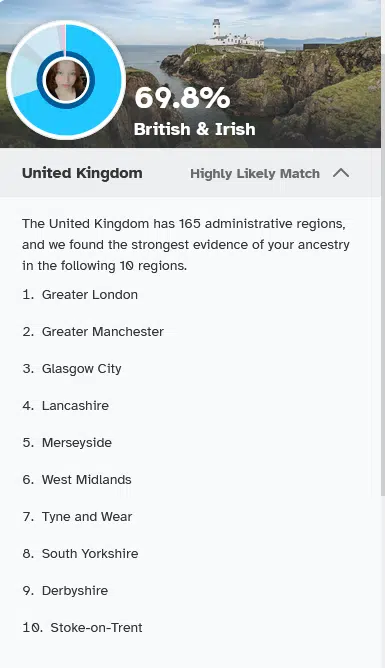The width and height of the screenshot is (385, 668).
Task: Open the Merseyside region entry
Action: (77, 442)
